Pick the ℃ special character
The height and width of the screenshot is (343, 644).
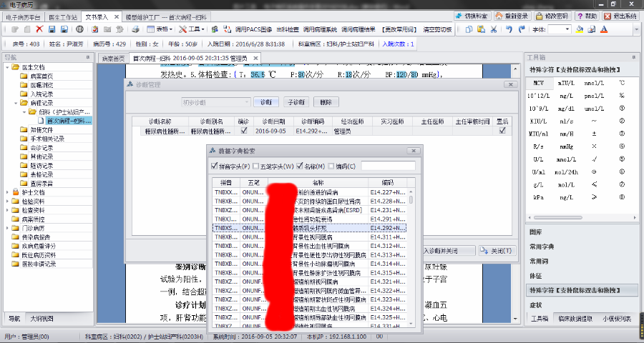(x=623, y=83)
